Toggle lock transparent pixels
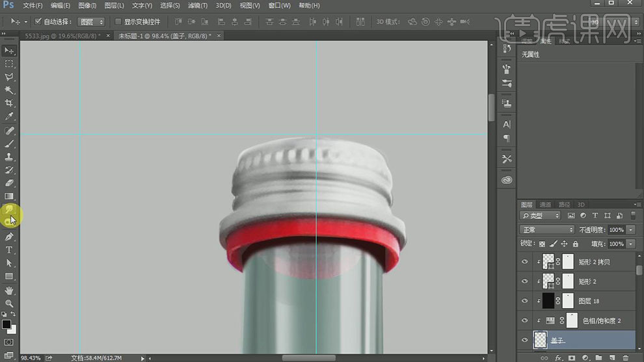The width and height of the screenshot is (644, 362). click(x=542, y=244)
